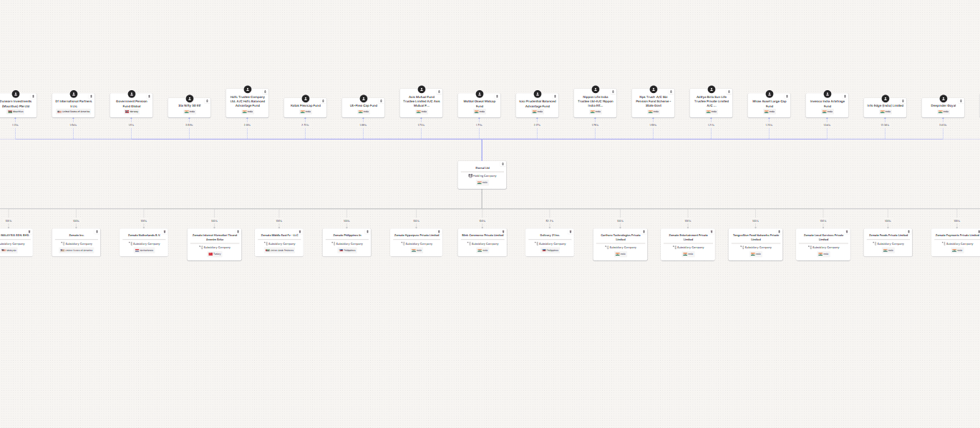Select the avatar icon on Motilal Oswal Midcap Fund
Viewport: 980px width, 428px height.
point(480,92)
